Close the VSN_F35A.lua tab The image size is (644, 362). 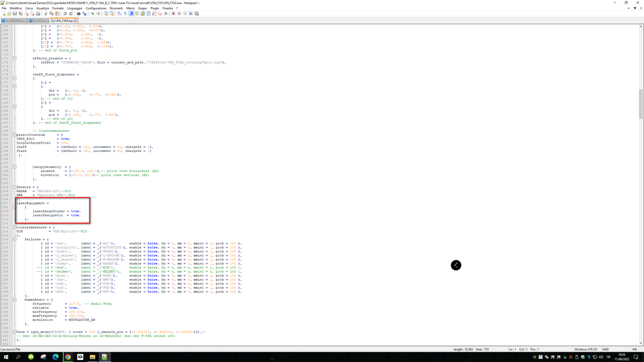point(75,21)
